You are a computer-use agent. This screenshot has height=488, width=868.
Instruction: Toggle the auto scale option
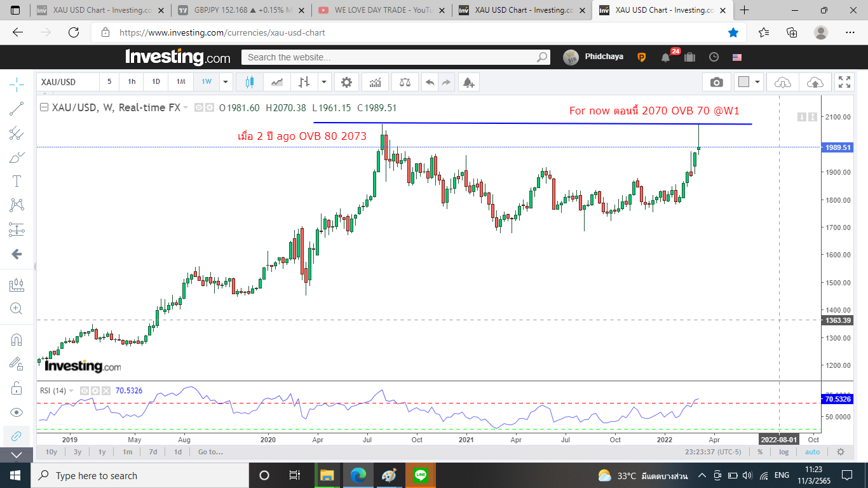[x=812, y=452]
